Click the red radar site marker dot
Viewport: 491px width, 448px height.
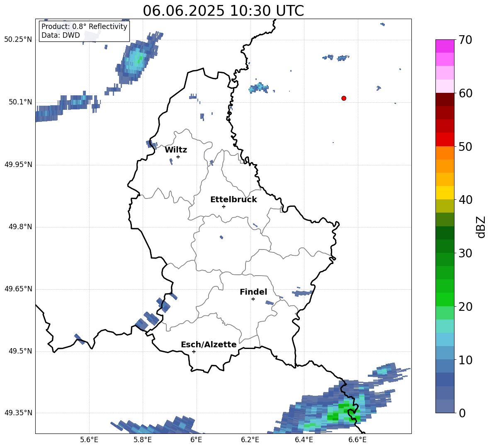point(344,98)
